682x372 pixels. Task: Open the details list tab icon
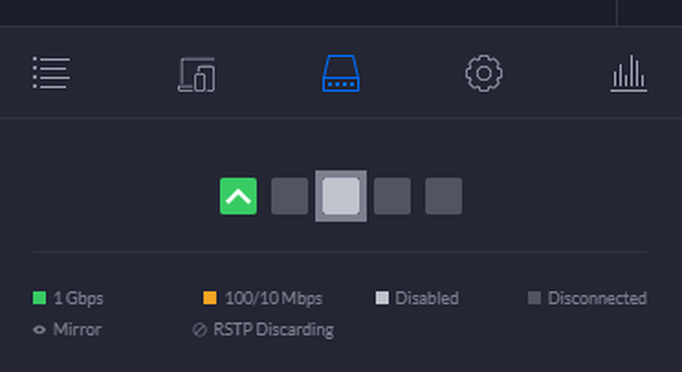[x=51, y=73]
